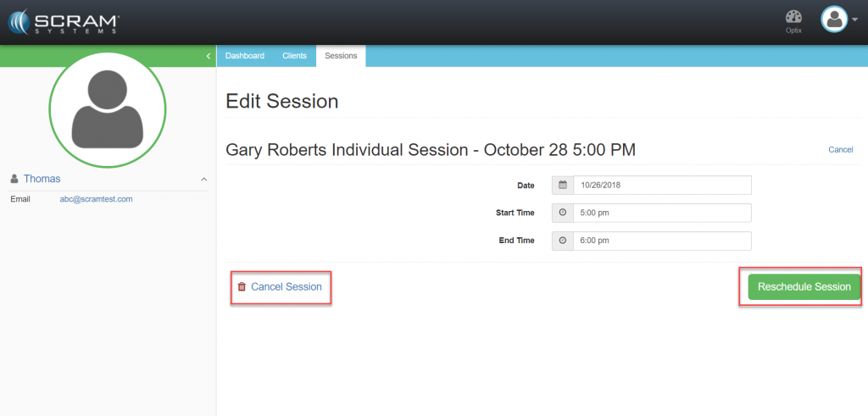This screenshot has height=416, width=868.
Task: Switch to the Dashboard tab
Action: click(245, 56)
